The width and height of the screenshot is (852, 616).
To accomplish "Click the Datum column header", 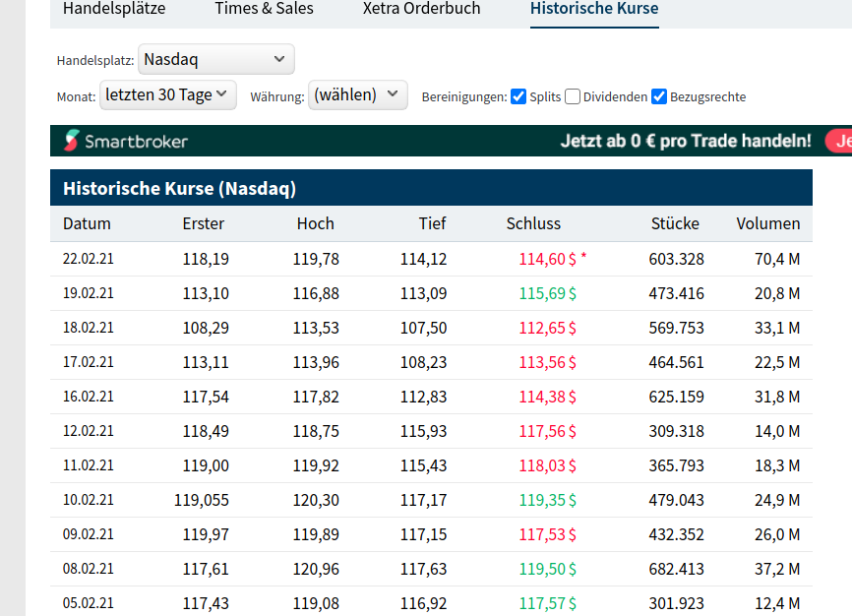I will click(87, 224).
